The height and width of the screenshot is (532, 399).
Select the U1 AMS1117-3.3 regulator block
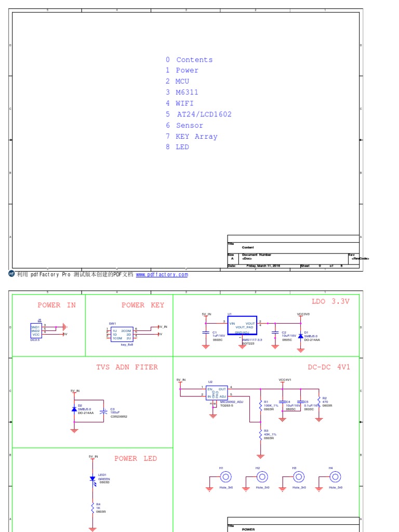[x=242, y=325]
